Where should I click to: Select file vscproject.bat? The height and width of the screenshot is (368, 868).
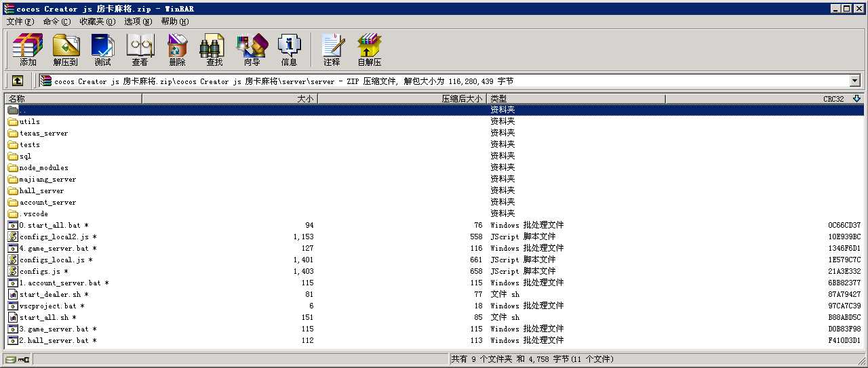(52, 306)
